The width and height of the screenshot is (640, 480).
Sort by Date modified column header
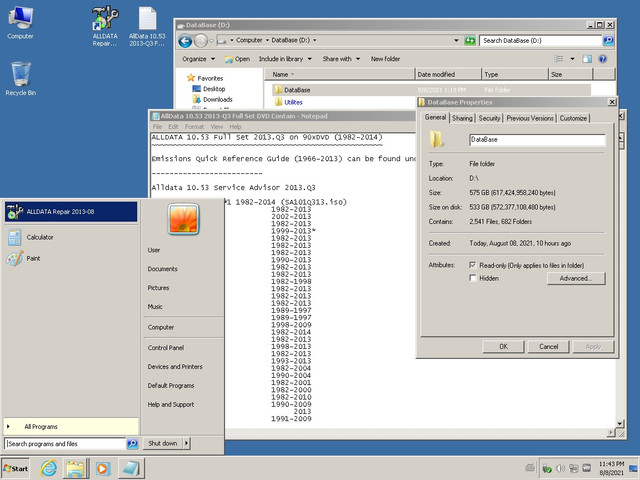[448, 74]
